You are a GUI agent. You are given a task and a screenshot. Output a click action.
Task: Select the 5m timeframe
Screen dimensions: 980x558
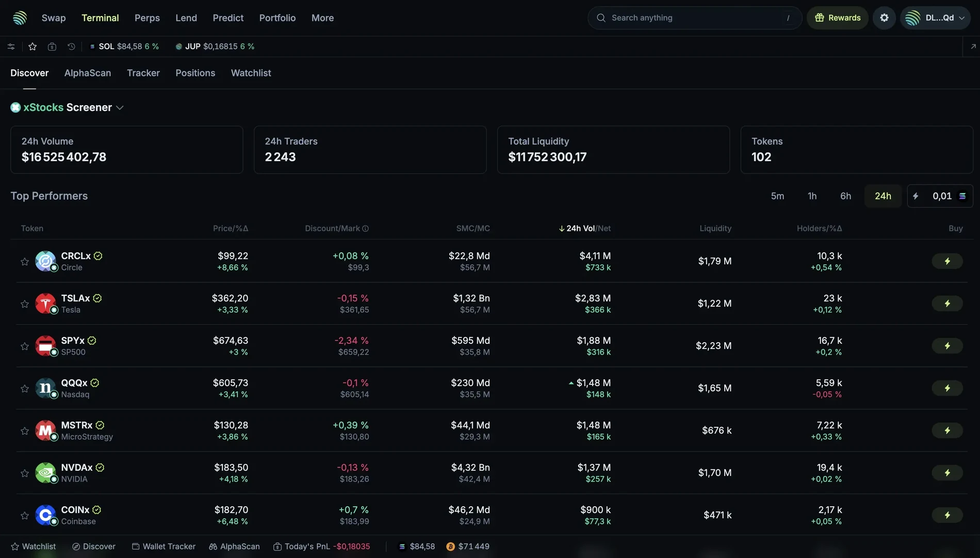coord(777,196)
